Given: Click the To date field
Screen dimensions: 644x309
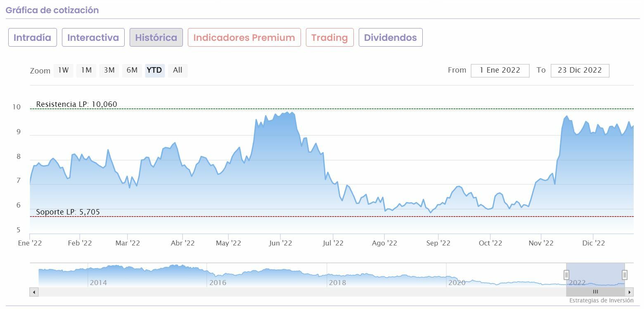Looking at the screenshot, I should point(580,71).
